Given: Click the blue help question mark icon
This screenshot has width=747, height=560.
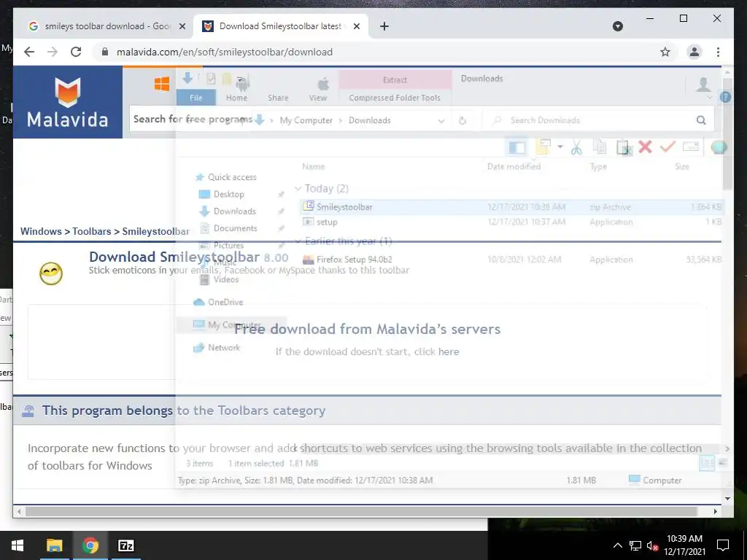Looking at the screenshot, I should pyautogui.click(x=725, y=97).
